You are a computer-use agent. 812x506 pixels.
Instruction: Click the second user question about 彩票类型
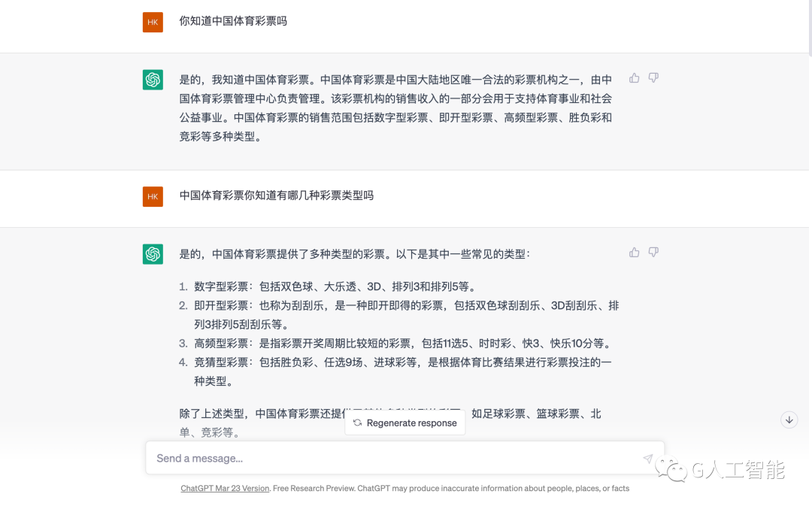click(x=277, y=195)
